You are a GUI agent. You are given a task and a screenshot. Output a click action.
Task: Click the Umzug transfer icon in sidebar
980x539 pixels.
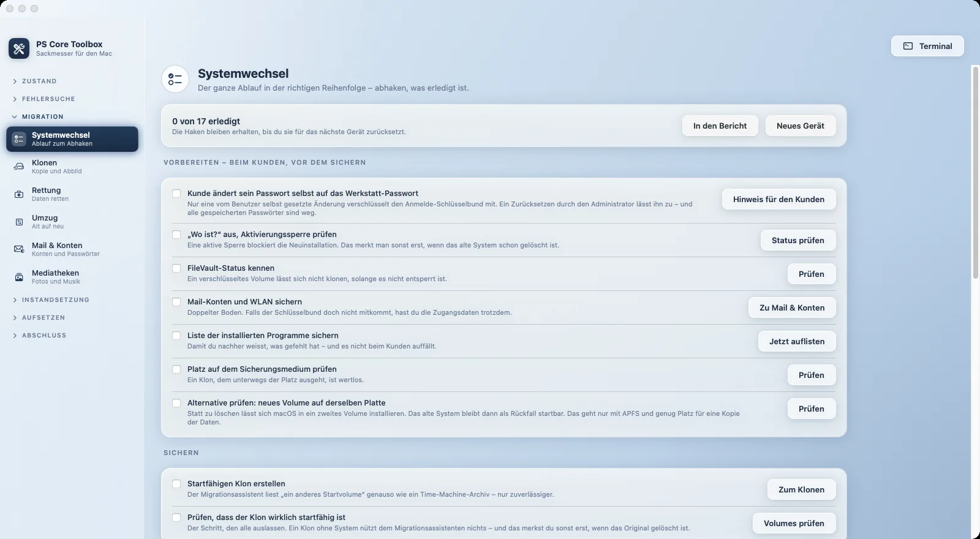[x=19, y=222]
